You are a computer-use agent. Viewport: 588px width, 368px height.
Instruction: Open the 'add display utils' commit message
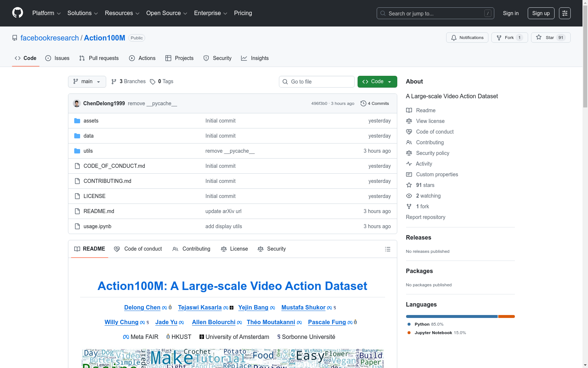[x=224, y=226]
